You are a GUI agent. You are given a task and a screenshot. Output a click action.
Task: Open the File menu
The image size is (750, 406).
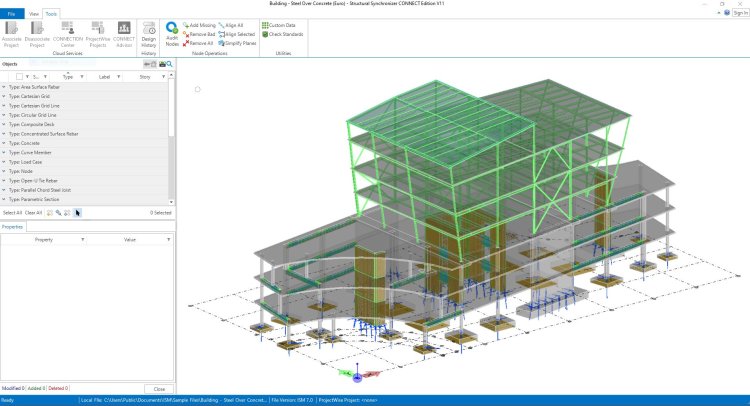(x=12, y=14)
